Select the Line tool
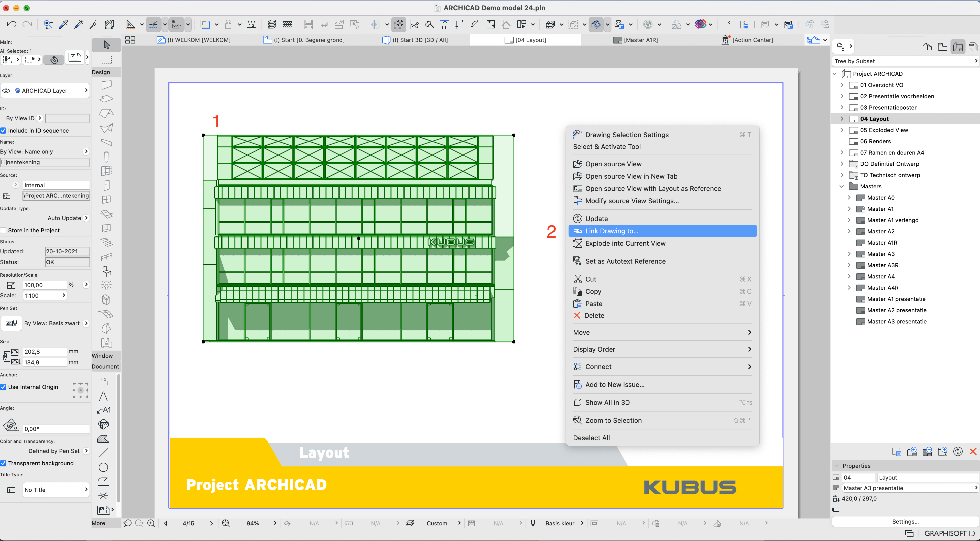Image resolution: width=980 pixels, height=541 pixels. pos(103,453)
